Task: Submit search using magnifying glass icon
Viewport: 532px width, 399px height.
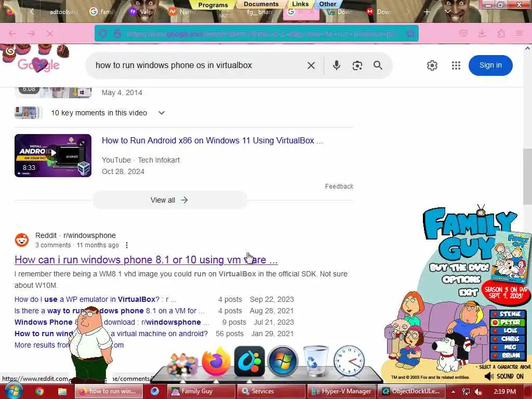Action: coord(378,65)
